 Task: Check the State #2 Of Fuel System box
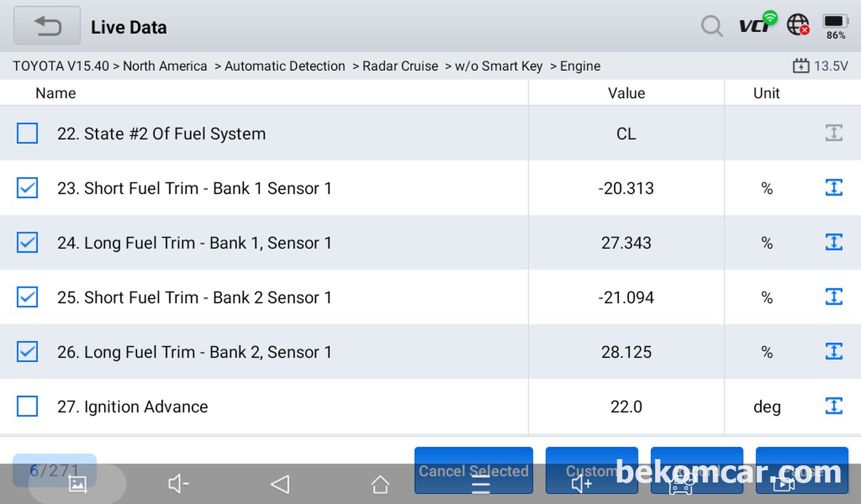[x=28, y=133]
